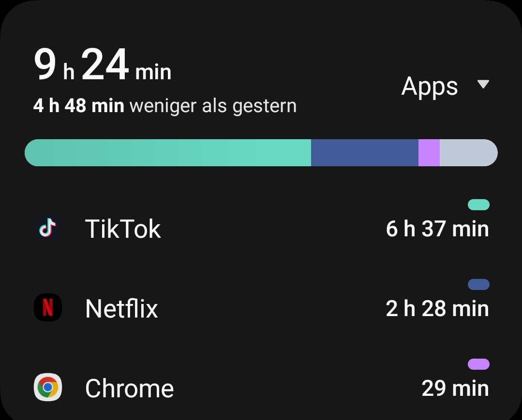Screen dimensions: 522x420
Task: Tap the purple legend pill above Chrome time
Action: pyautogui.click(x=478, y=364)
